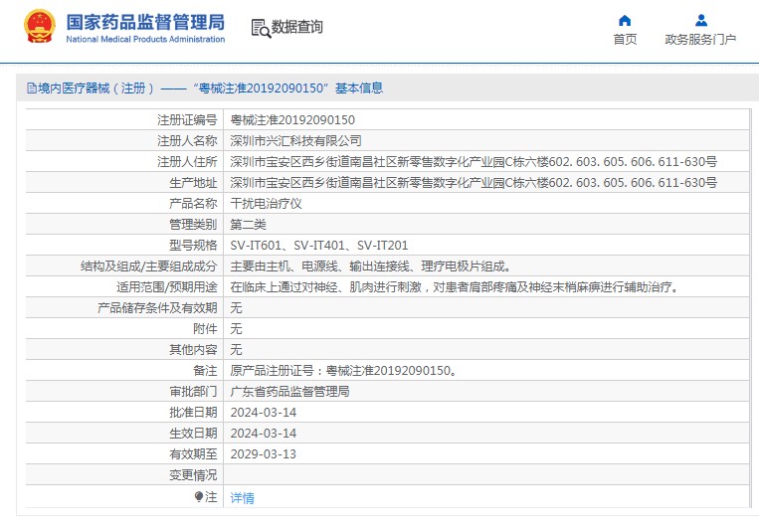Click the 有效期至 date 2029-03-13
This screenshot has height=532, width=759.
(263, 453)
